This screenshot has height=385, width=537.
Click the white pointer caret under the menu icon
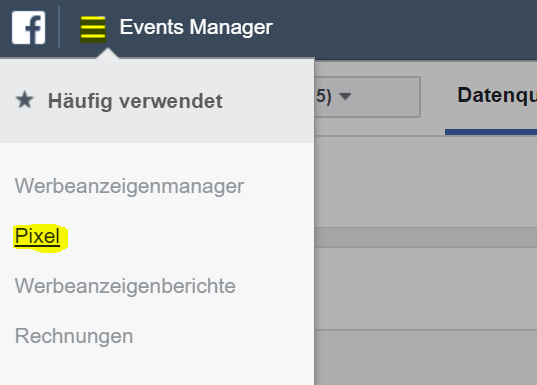click(107, 53)
